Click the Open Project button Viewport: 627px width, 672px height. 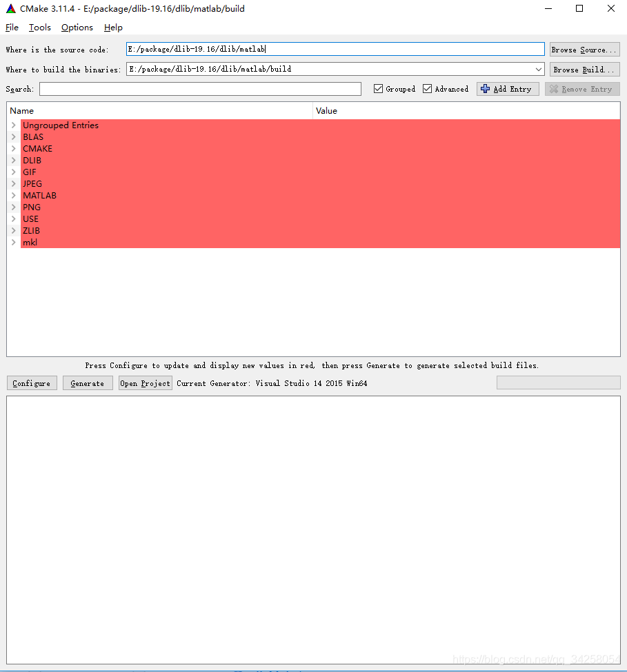point(146,383)
